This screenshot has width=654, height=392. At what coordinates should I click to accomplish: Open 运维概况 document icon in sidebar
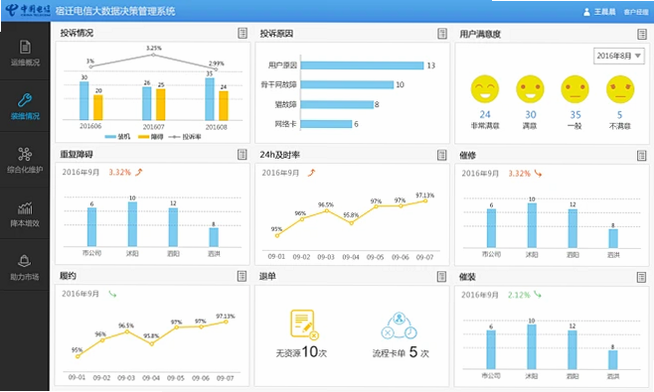click(x=25, y=47)
